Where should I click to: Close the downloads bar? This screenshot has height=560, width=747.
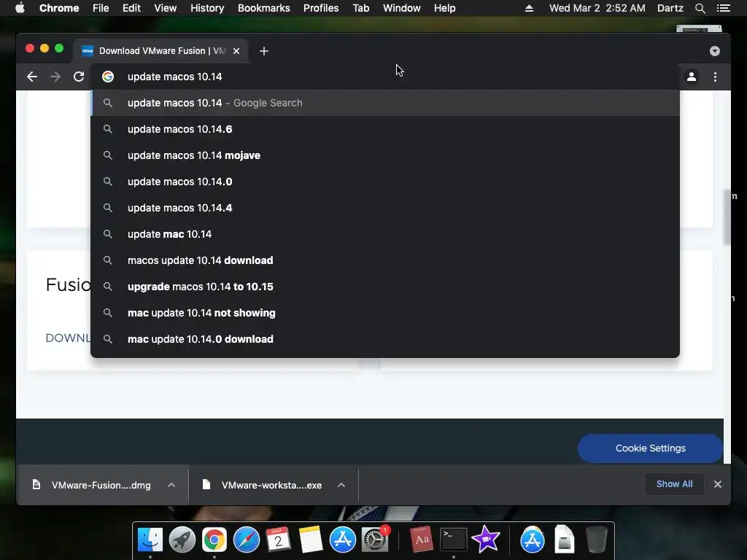click(x=718, y=484)
